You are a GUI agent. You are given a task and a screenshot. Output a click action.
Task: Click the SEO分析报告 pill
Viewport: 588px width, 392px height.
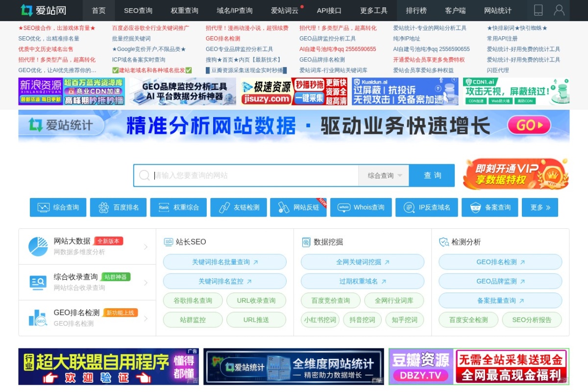532,319
